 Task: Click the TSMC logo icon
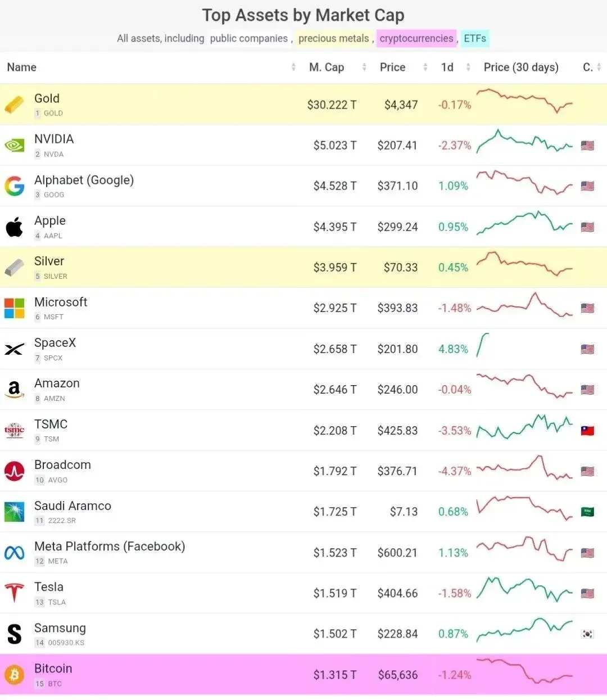15,431
